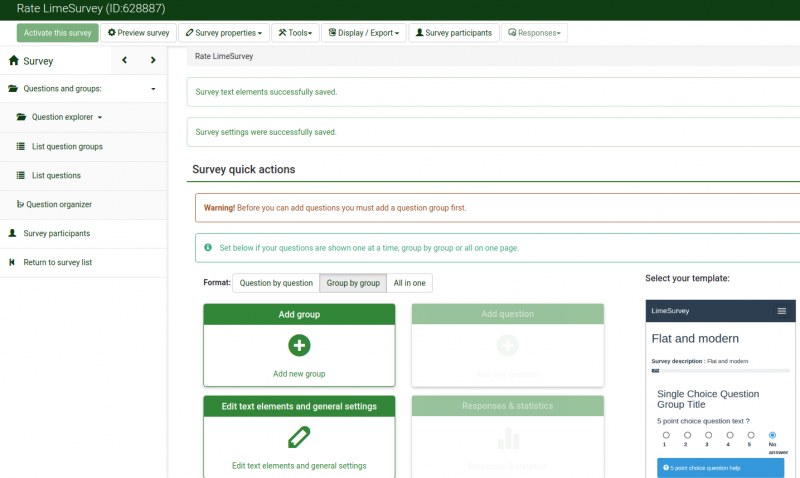Click 'Survey text elements successfully saved.' message
Image resolution: width=800 pixels, height=478 pixels.
point(266,92)
